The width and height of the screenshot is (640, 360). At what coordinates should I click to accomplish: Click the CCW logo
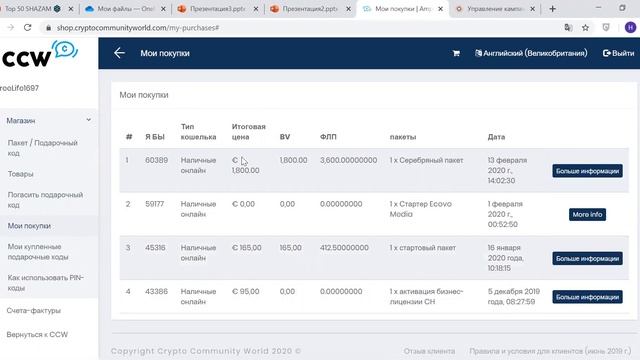point(40,54)
